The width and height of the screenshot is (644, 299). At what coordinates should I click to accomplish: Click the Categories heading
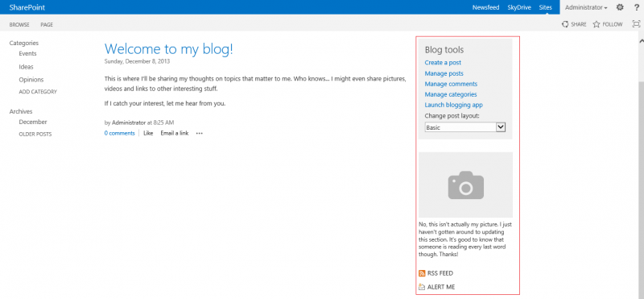coord(24,43)
